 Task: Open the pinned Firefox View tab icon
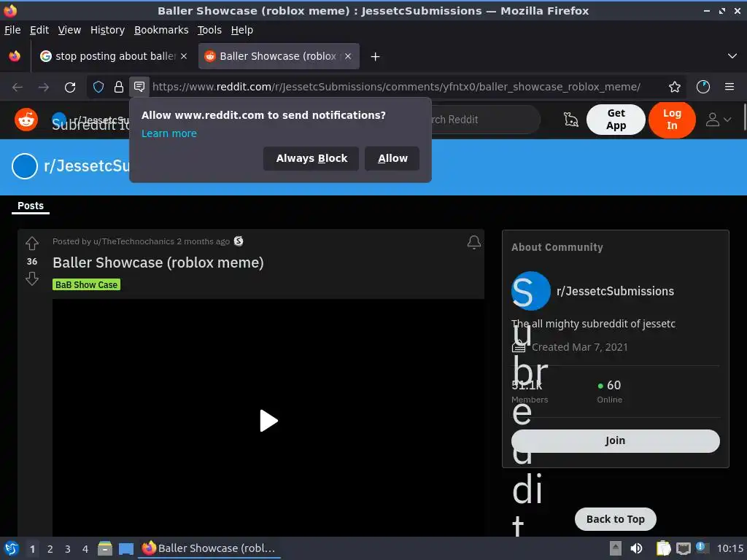(15, 56)
